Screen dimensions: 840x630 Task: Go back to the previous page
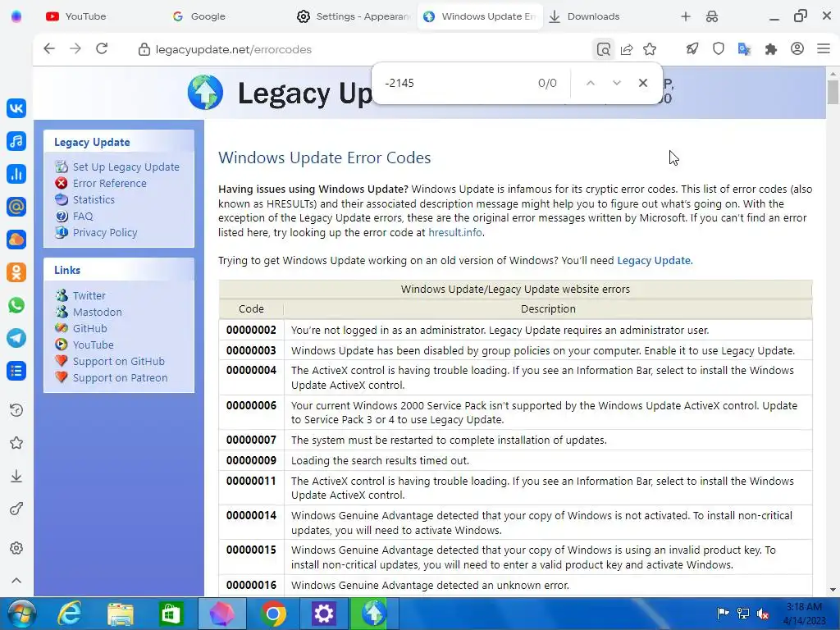pos(49,48)
